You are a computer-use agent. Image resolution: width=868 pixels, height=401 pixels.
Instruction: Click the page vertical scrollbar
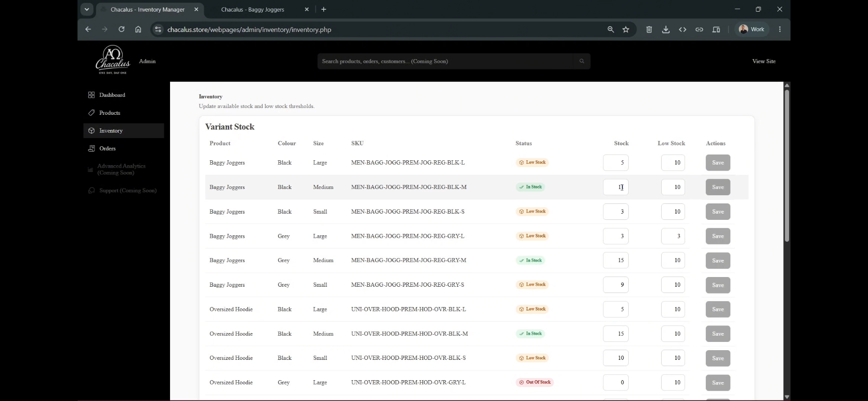(x=787, y=166)
